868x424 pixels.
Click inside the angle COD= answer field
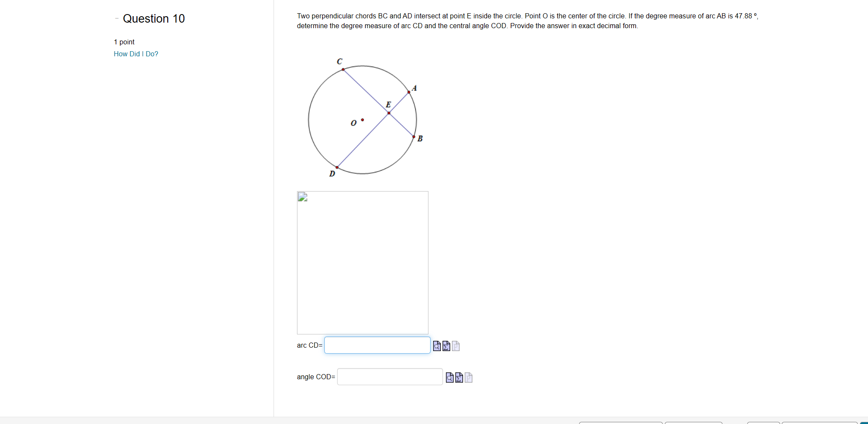click(x=389, y=377)
